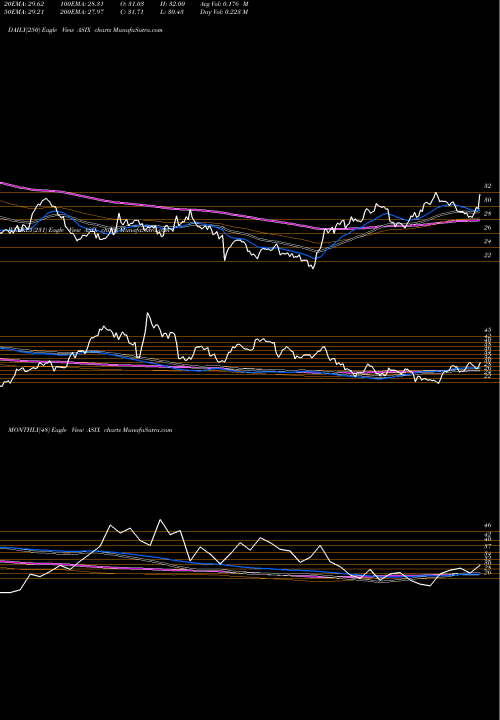The image size is (500, 720).
Task: Click the 26 price label on daily axis
Action: pos(488,228)
